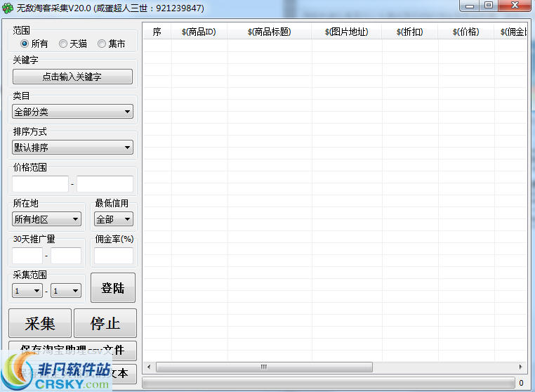This screenshot has height=392, width=535.
Task: Minimize the 无敌淘客采集 window
Action: pyautogui.click(x=470, y=6)
